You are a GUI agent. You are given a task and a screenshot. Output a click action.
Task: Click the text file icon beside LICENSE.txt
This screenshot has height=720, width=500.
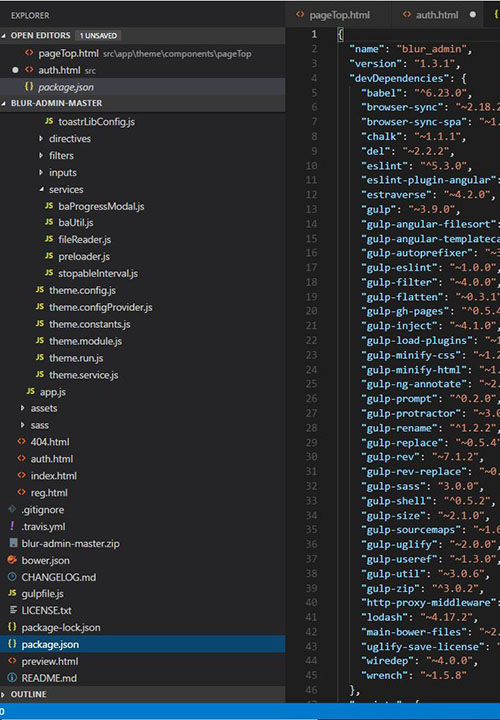coord(13,610)
